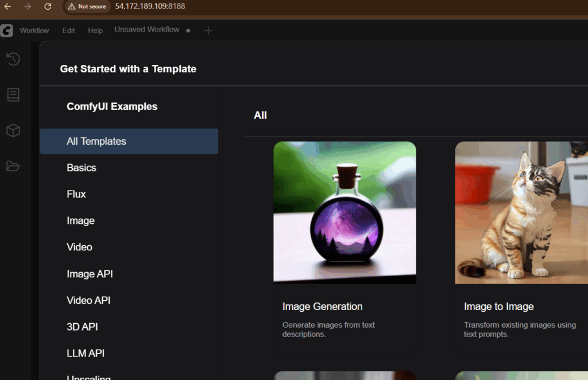Click the 'Generate images from text descriptions.' text
This screenshot has width=588, height=380.
point(328,329)
